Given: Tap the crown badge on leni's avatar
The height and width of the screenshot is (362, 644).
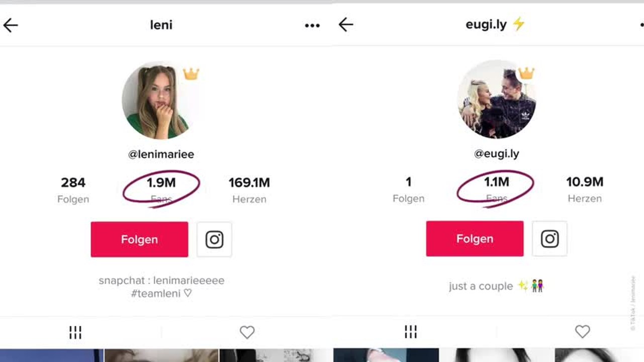Looking at the screenshot, I should pyautogui.click(x=191, y=74).
